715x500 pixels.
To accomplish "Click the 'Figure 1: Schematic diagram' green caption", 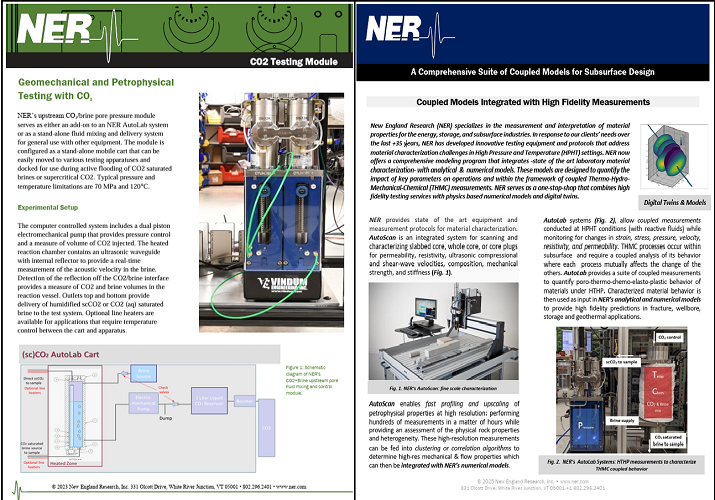I will click(312, 380).
